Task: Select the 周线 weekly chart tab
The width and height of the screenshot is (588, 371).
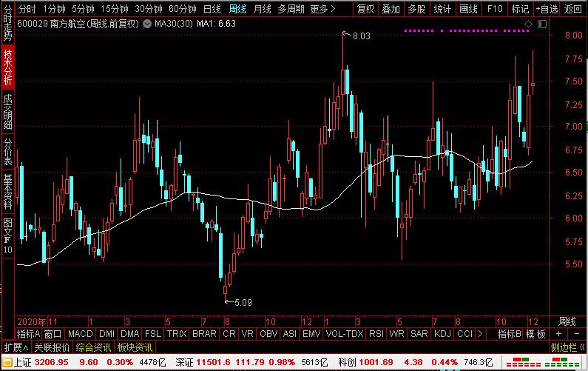Action: [237, 9]
